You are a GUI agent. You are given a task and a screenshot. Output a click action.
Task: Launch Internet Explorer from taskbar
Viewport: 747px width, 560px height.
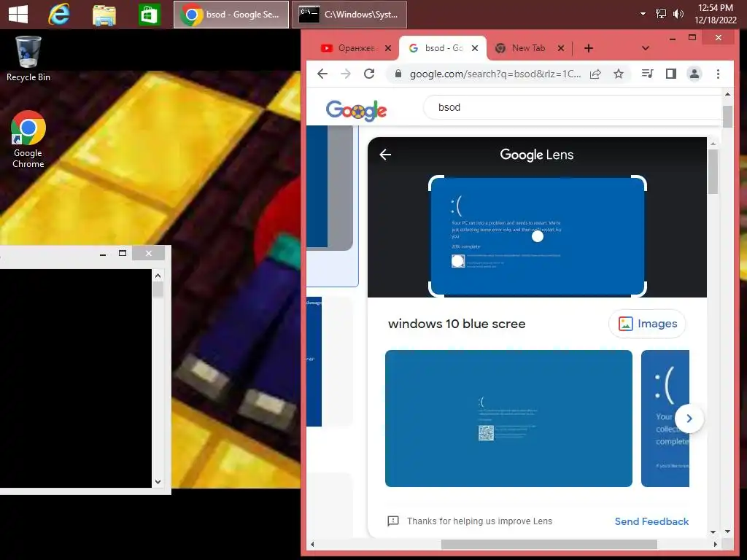[x=59, y=15]
